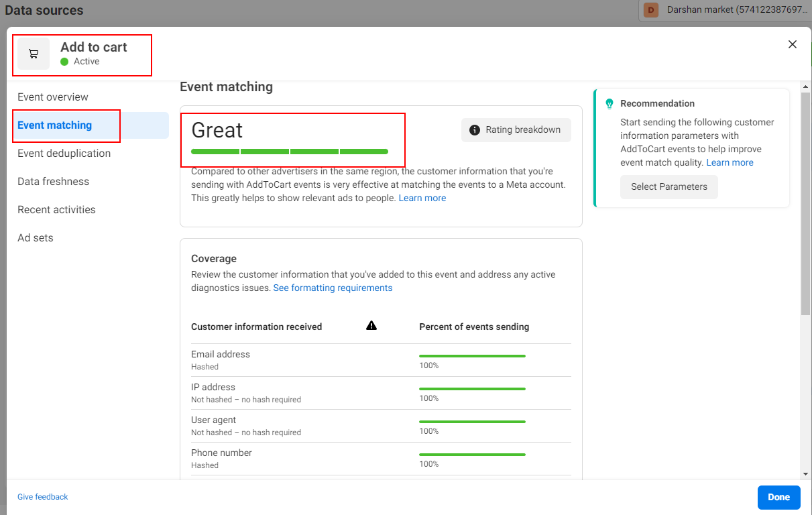Close the Add to cart dialog
This screenshot has width=812, height=515.
coord(792,44)
